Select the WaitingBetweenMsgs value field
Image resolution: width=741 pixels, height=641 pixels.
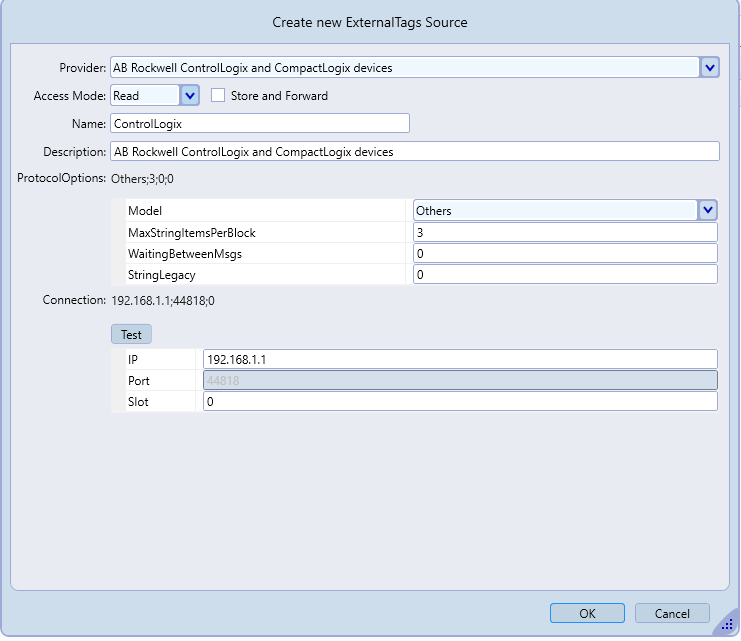click(565, 253)
